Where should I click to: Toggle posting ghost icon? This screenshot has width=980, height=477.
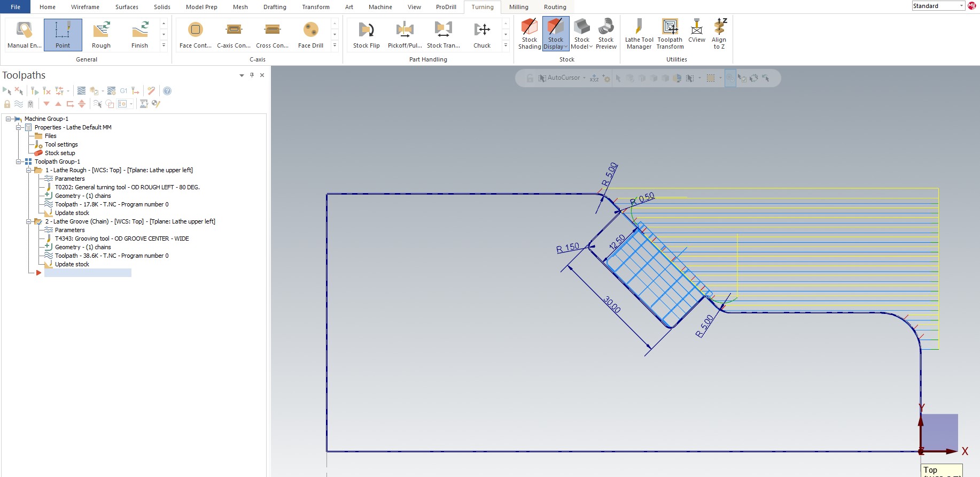[30, 104]
